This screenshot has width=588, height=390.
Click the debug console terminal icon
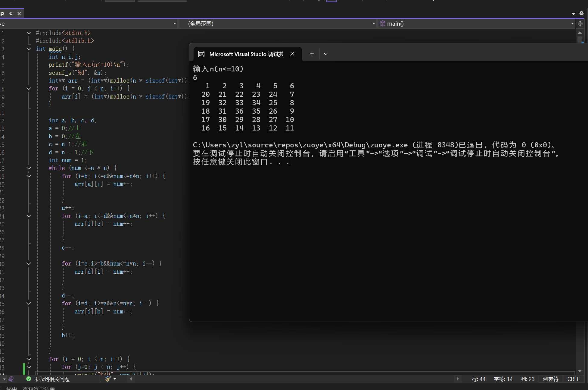coord(201,54)
